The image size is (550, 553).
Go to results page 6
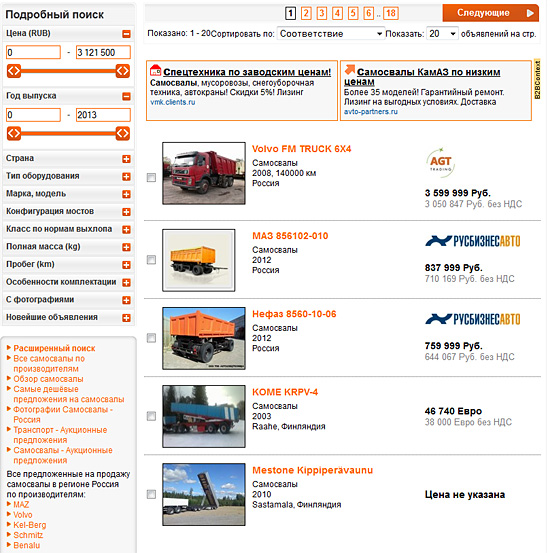369,13
